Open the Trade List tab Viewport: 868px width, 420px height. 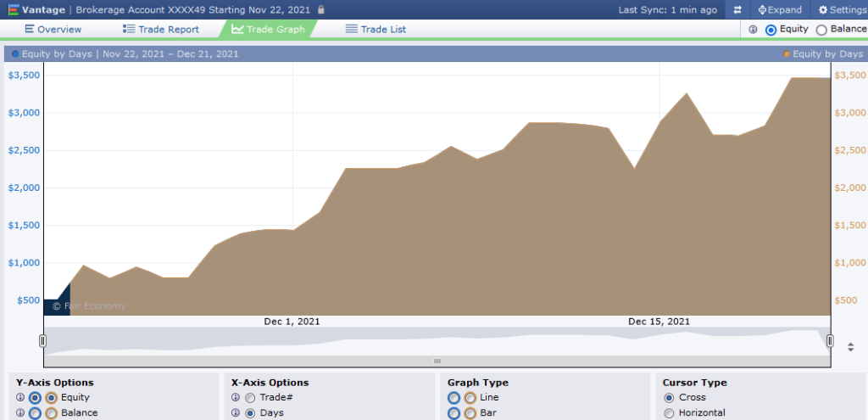click(376, 29)
